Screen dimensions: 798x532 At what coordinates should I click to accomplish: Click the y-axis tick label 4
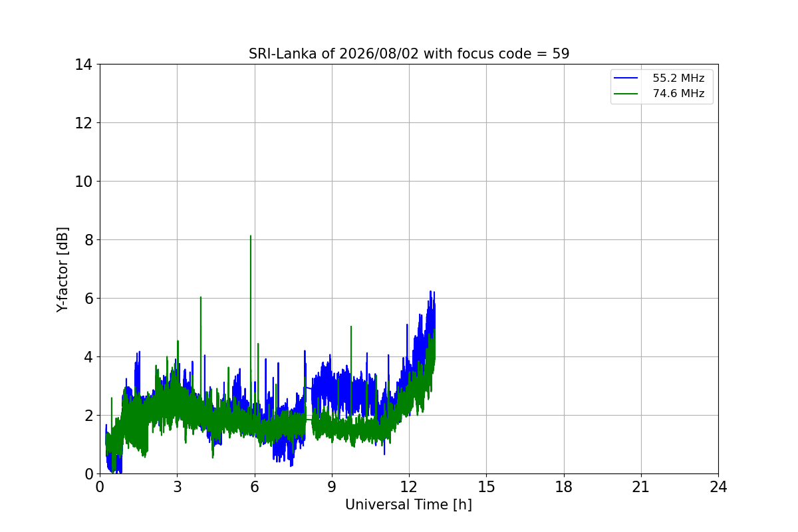[x=87, y=357]
